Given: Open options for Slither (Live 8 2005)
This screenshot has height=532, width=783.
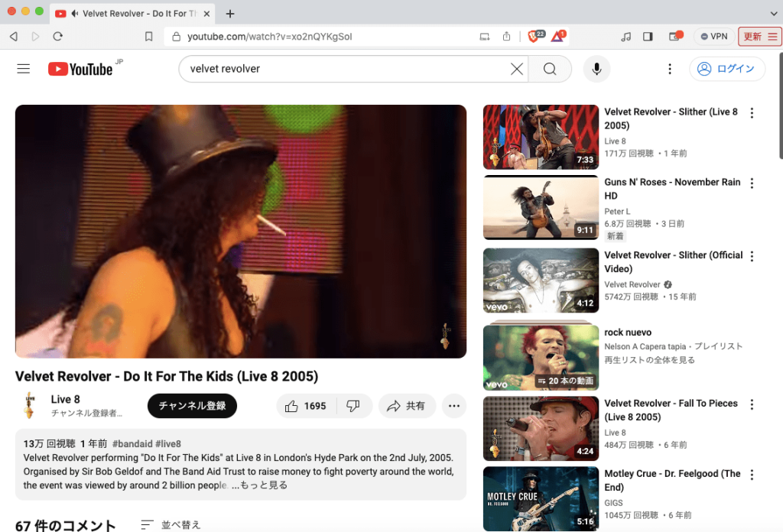Looking at the screenshot, I should pos(752,113).
